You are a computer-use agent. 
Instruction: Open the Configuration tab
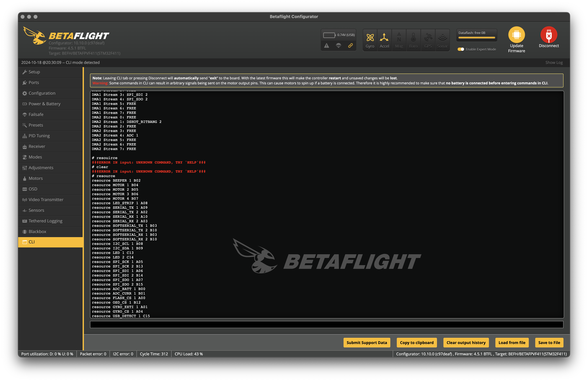(x=50, y=93)
